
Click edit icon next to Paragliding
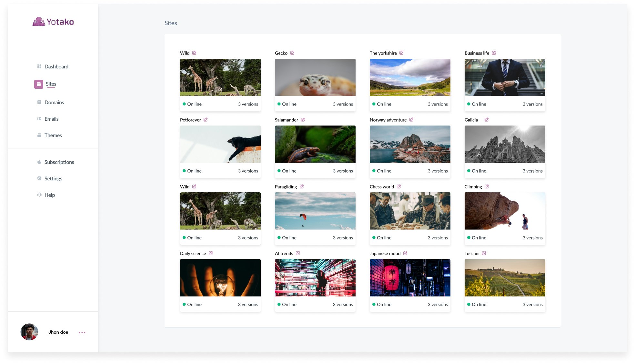coord(302,187)
